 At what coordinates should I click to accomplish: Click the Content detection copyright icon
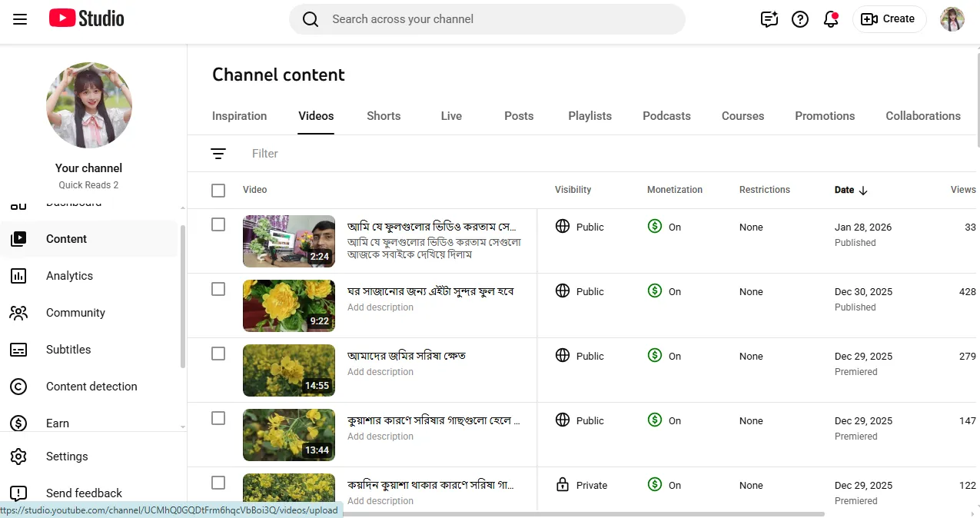18,387
